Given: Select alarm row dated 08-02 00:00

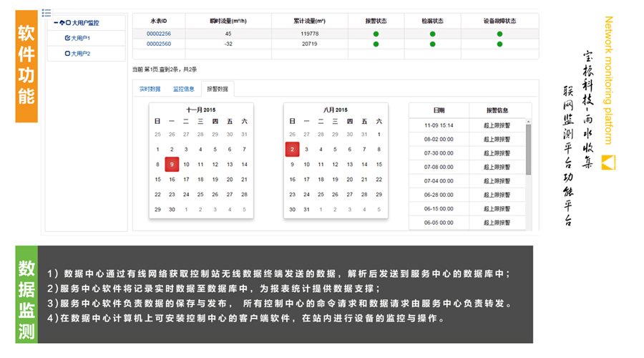Looking at the screenshot, I should pyautogui.click(x=467, y=140).
